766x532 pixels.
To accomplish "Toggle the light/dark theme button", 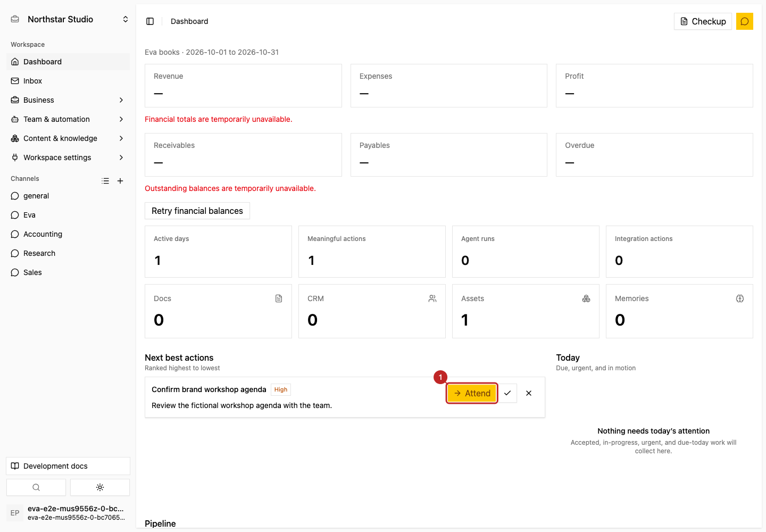I will coord(100,487).
